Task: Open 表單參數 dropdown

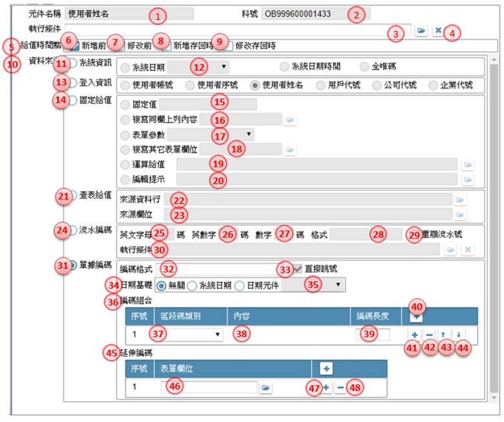Action: pyautogui.click(x=211, y=134)
